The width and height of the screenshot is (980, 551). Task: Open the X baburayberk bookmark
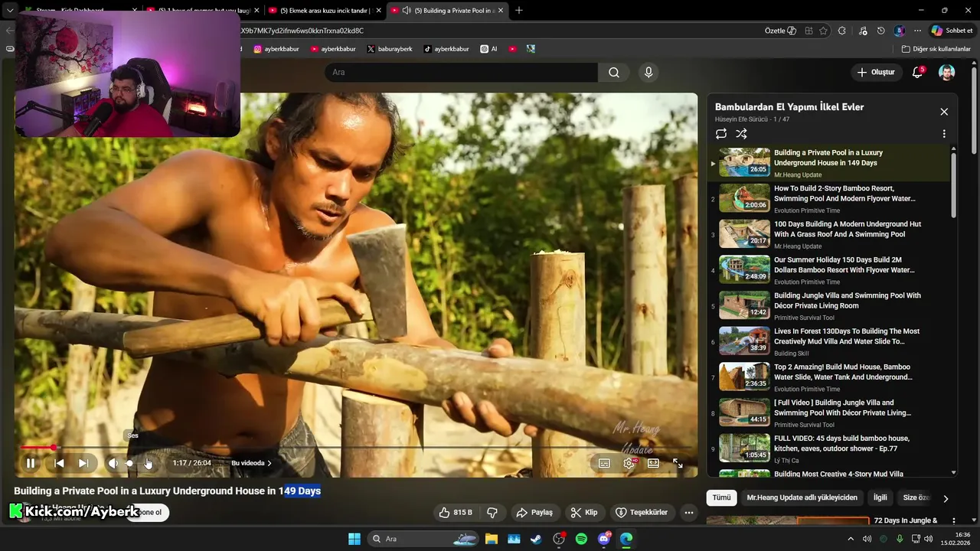390,49
